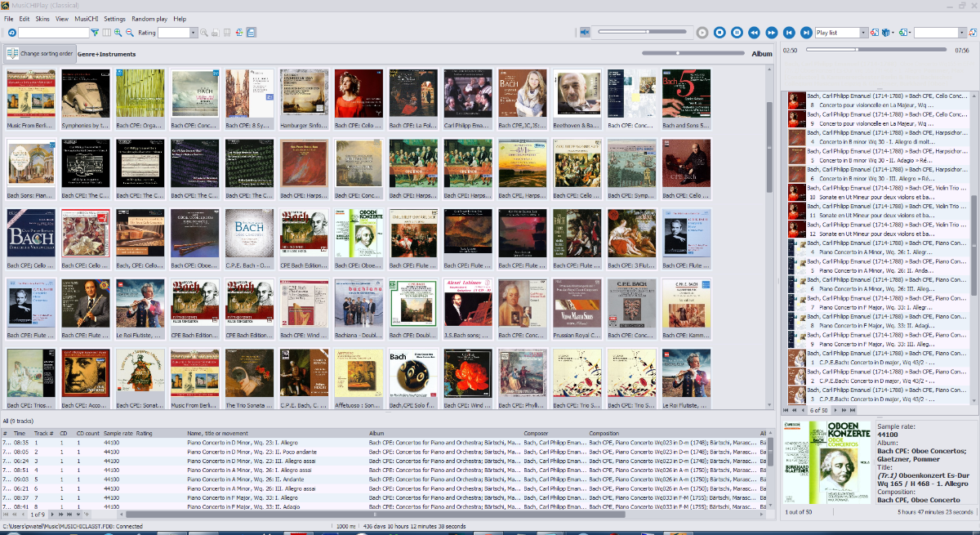Open the Rating dropdown in the toolbar

194,33
